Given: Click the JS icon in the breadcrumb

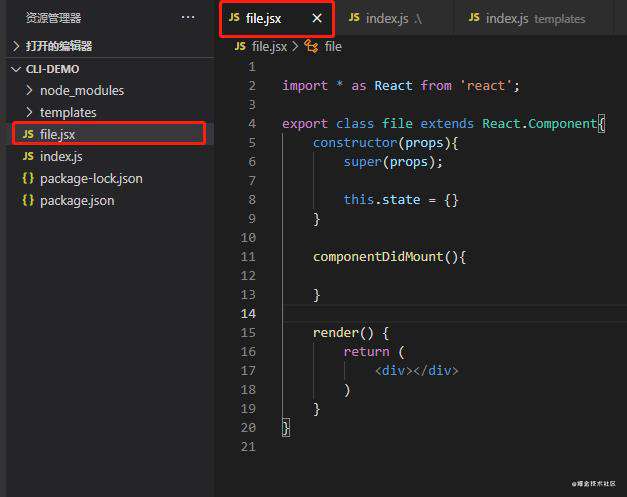Looking at the screenshot, I should click(x=240, y=46).
